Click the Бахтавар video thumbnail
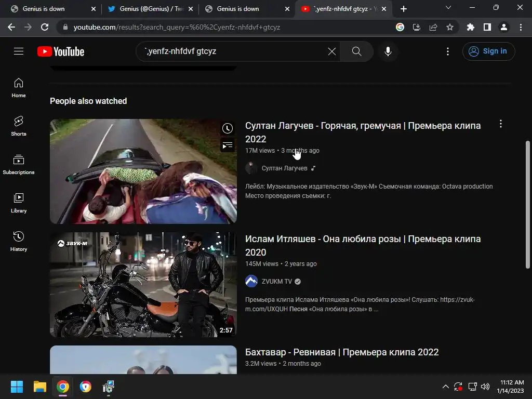Viewport: 532px width, 399px height. tap(143, 360)
